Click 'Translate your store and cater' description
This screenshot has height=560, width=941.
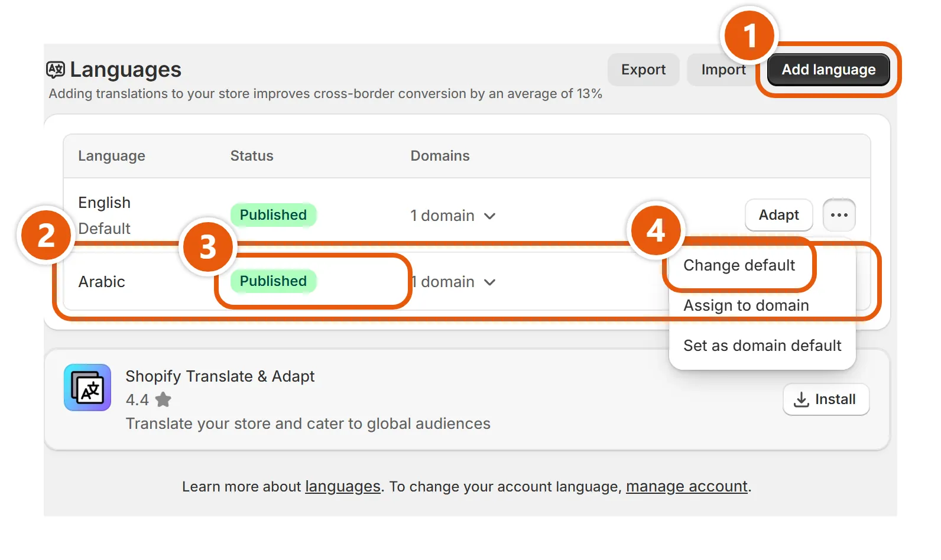pos(308,424)
